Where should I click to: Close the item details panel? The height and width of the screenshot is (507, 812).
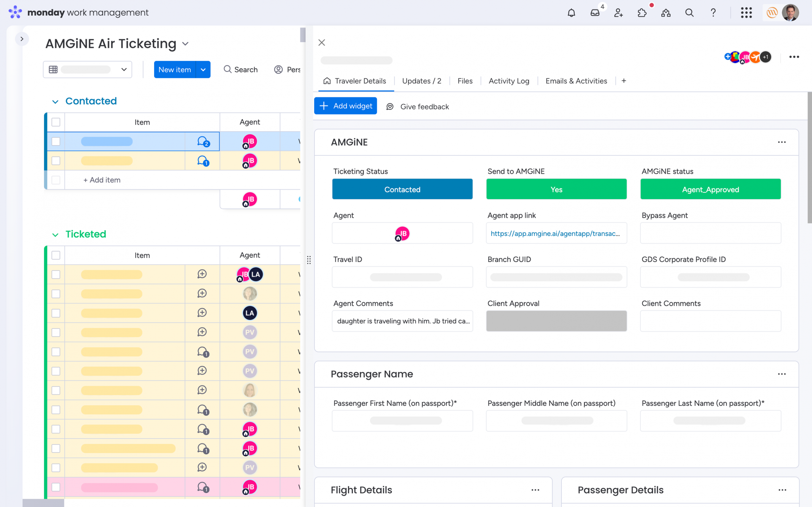pyautogui.click(x=322, y=42)
